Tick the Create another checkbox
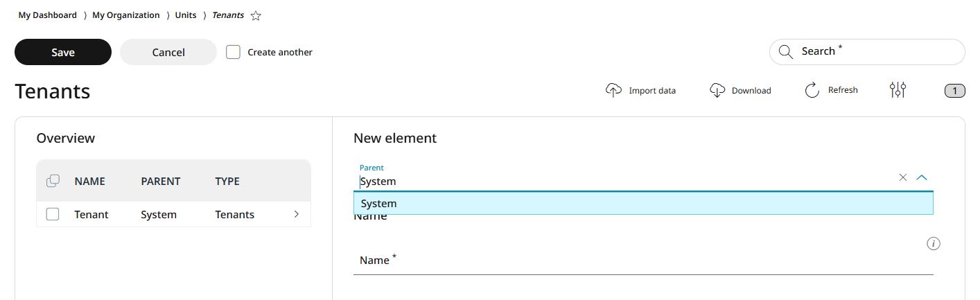980x300 pixels. [234, 52]
